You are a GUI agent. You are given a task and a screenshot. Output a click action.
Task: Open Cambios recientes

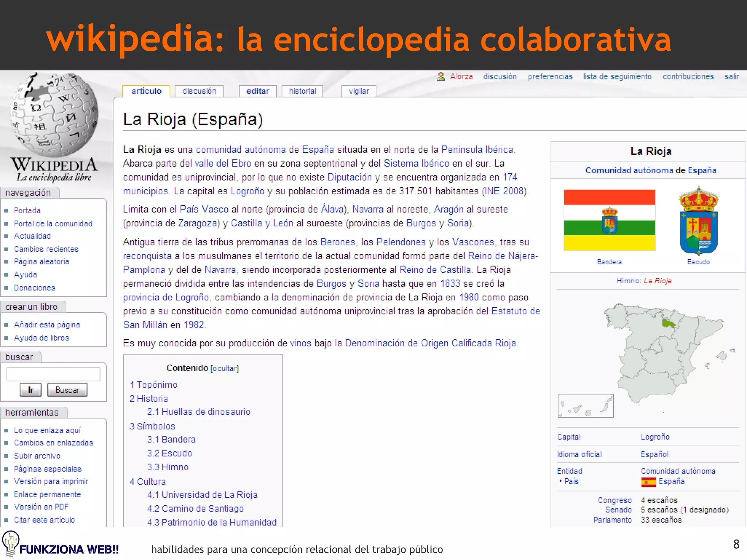(x=46, y=249)
